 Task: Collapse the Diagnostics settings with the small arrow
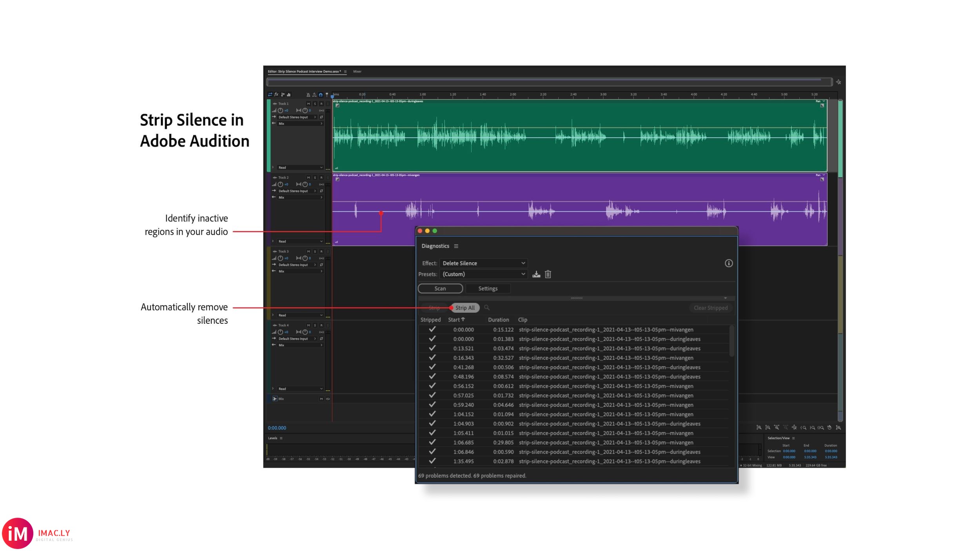pyautogui.click(x=725, y=298)
